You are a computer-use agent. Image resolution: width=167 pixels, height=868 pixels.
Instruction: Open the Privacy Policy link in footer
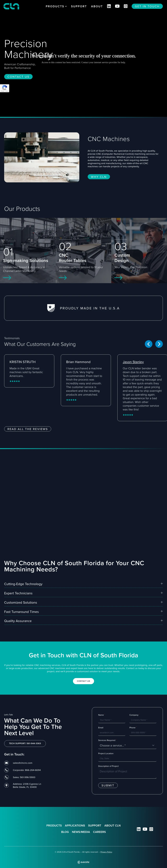tap(106, 852)
